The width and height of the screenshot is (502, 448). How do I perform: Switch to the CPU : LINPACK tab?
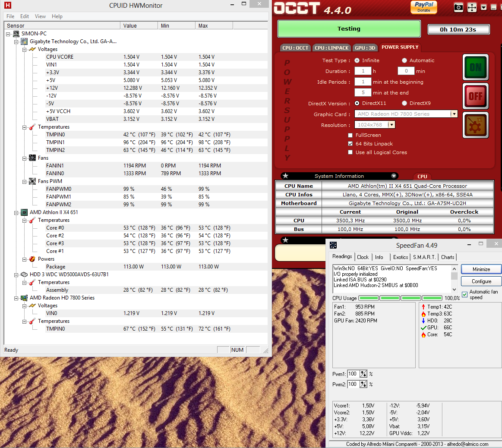(331, 48)
